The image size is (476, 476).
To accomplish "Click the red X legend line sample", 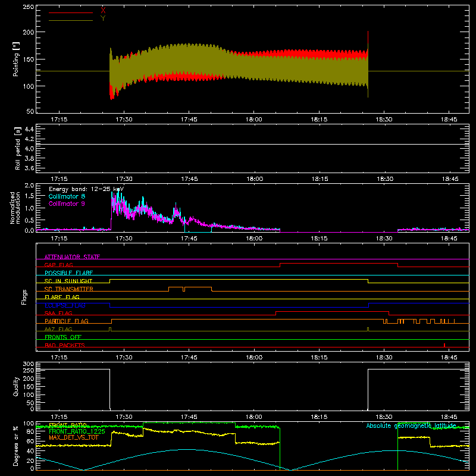I will [x=71, y=12].
